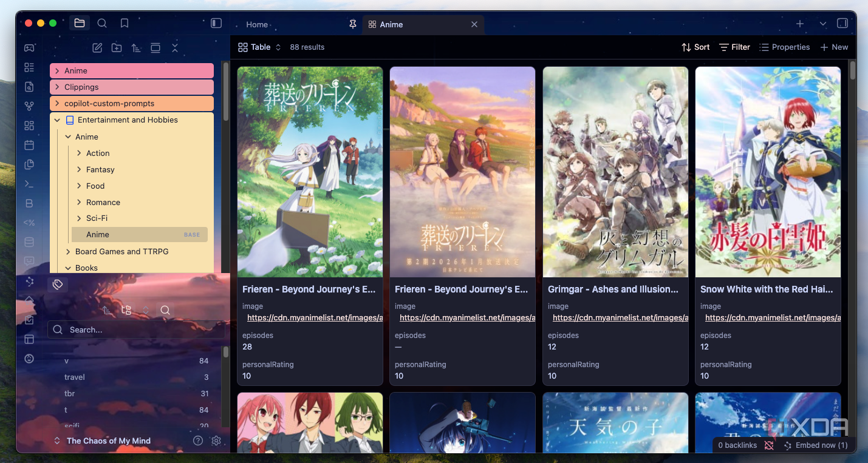Open the vault switcher The Chaos of My Mind
Screen dimensions: 868x463
pos(102,441)
